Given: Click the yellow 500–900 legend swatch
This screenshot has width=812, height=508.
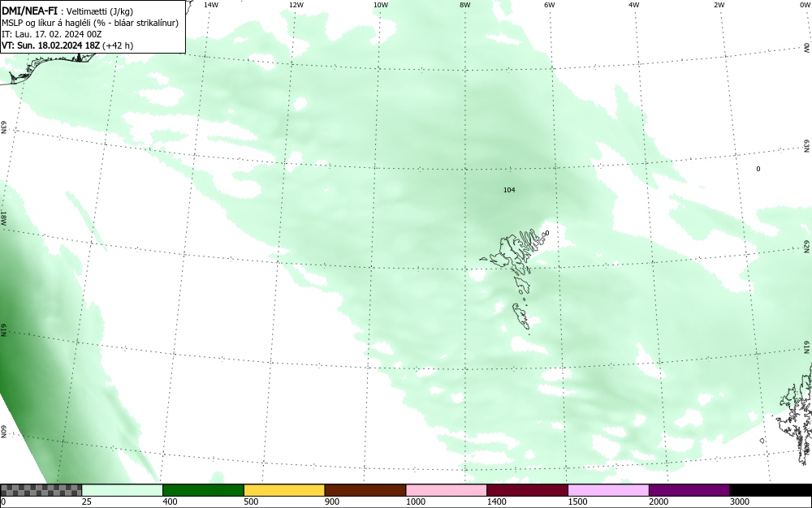Looking at the screenshot, I should tap(284, 490).
